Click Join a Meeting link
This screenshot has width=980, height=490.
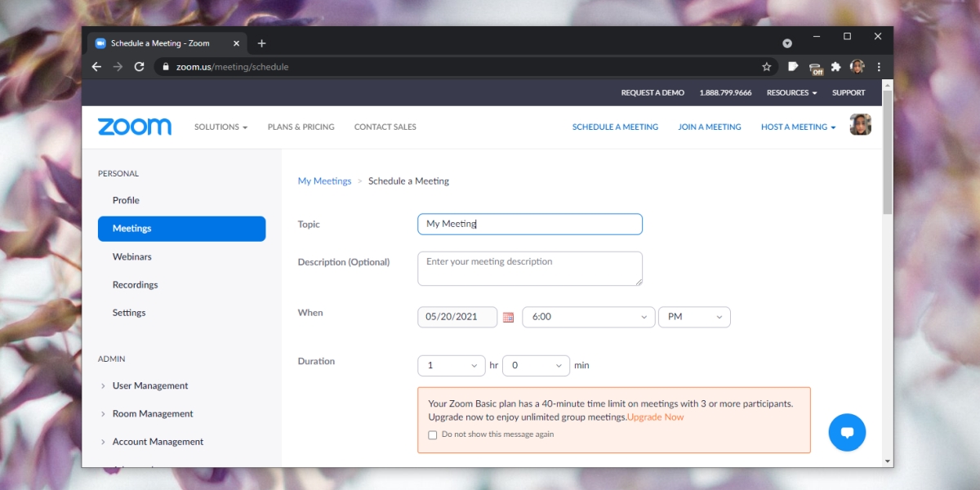point(710,127)
